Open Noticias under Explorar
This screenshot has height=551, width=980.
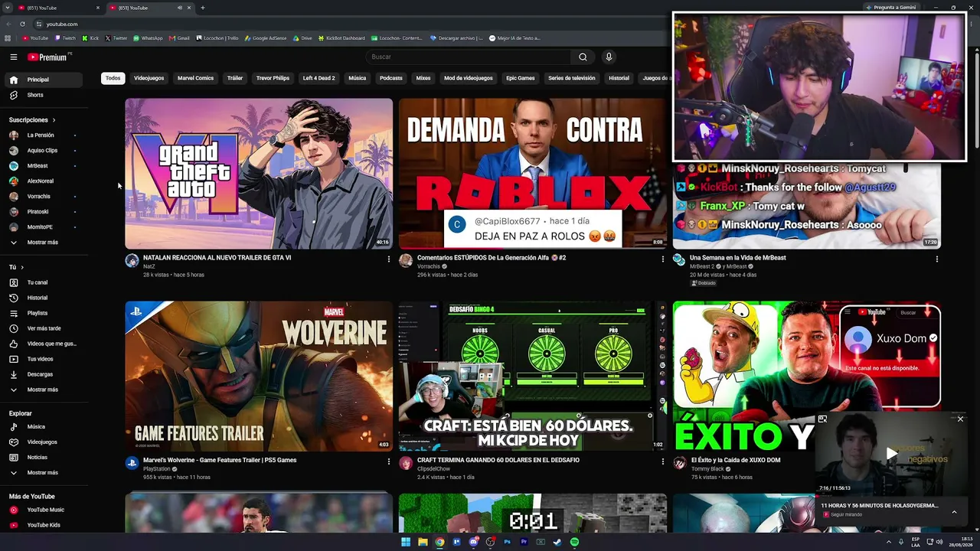click(43, 457)
